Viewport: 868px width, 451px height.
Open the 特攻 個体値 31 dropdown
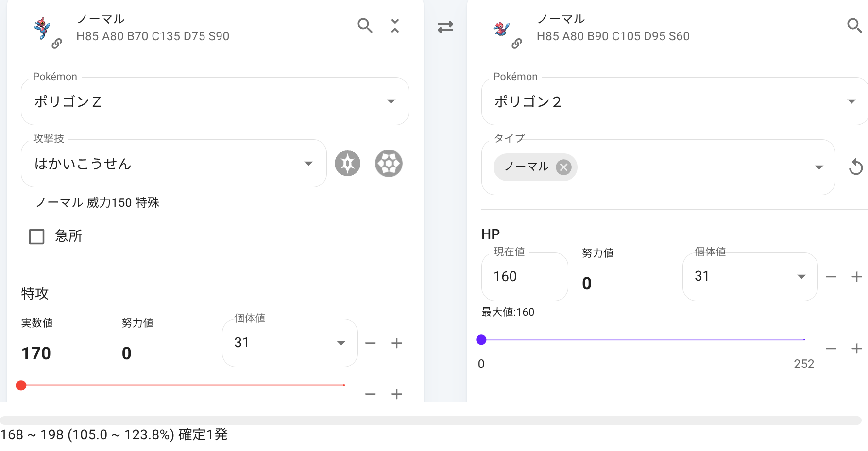pos(290,343)
